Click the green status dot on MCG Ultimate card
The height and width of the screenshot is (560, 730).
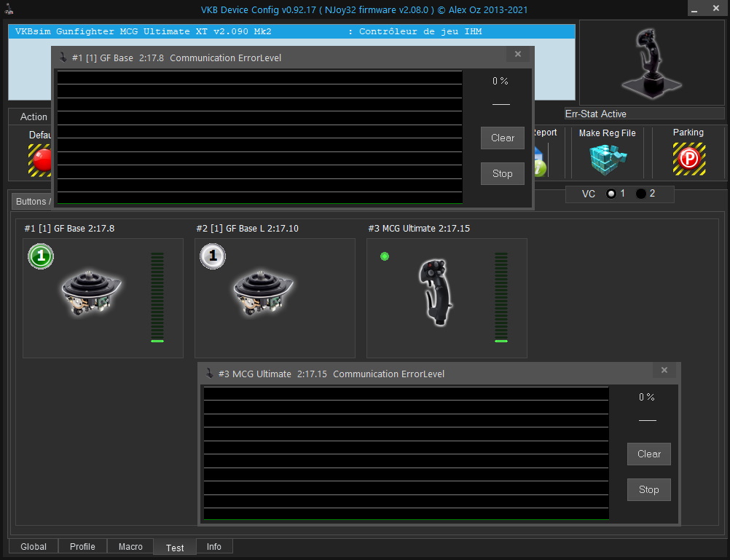pos(385,256)
